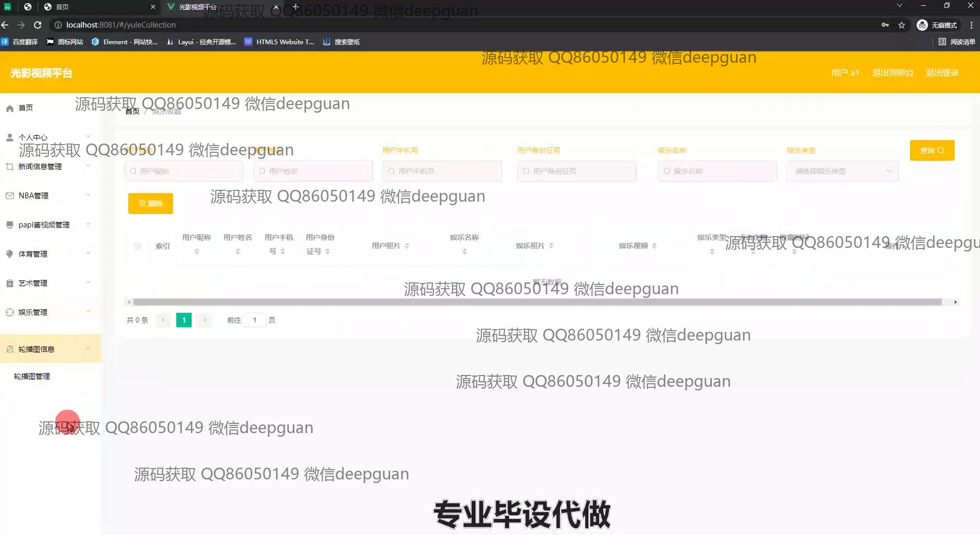Screen dimensions: 980x535
Task: Click the scrollbar right arrow of the table
Action: [x=955, y=302]
